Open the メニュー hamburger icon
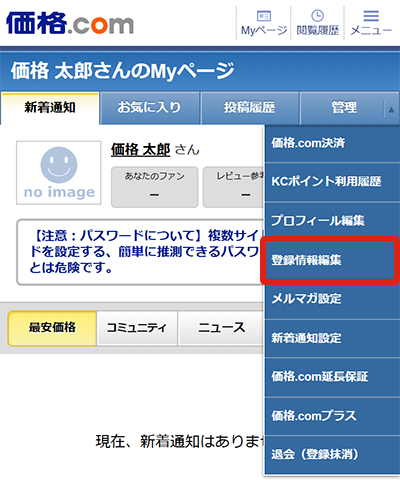This screenshot has height=480, width=400. pos(371,23)
